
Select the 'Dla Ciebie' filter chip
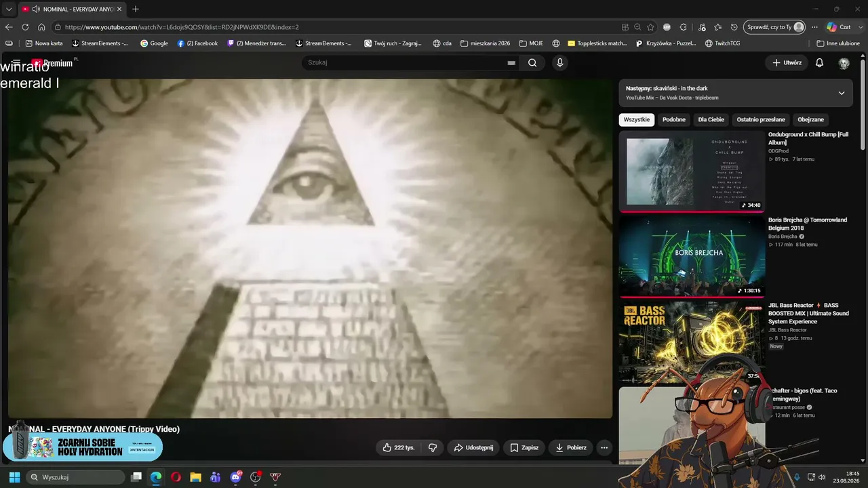(711, 120)
